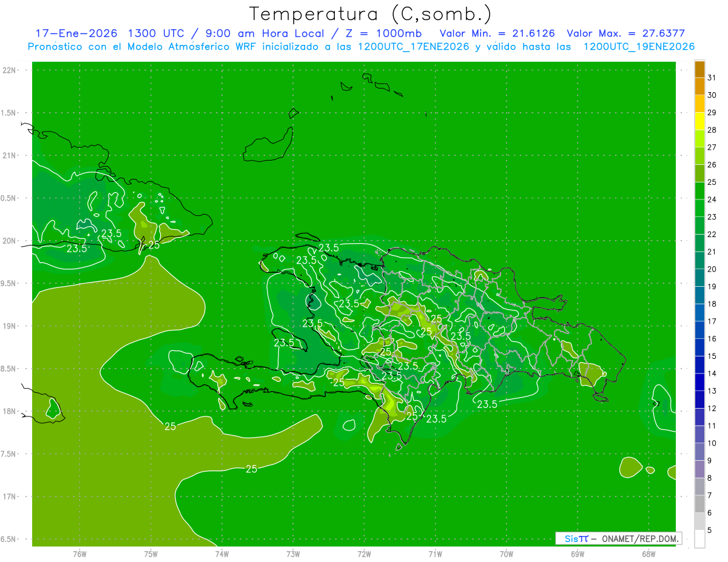Select the '17-Ene-2026' date text
Screen dimensions: 728x562
coord(76,33)
